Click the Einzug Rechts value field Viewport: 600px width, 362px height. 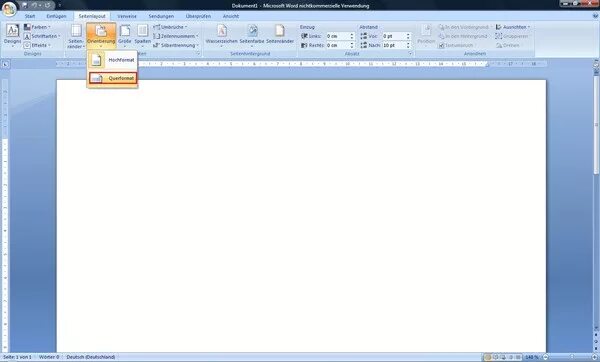(338, 45)
